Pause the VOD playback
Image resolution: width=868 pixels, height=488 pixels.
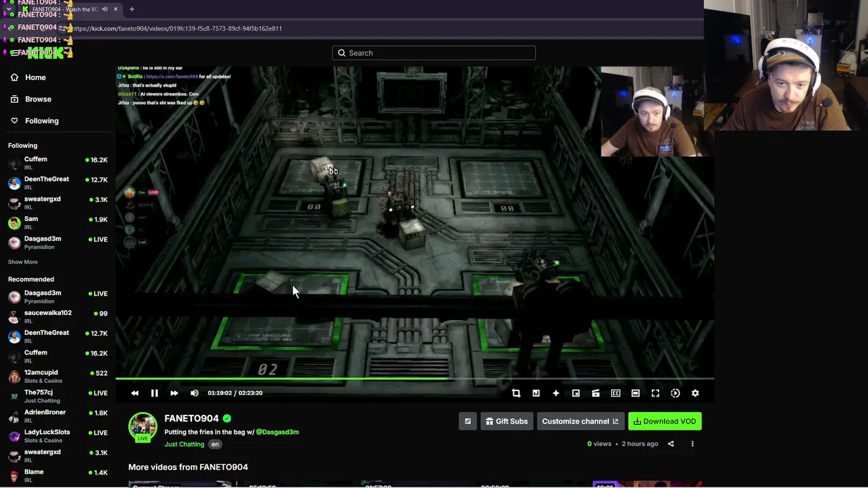155,393
